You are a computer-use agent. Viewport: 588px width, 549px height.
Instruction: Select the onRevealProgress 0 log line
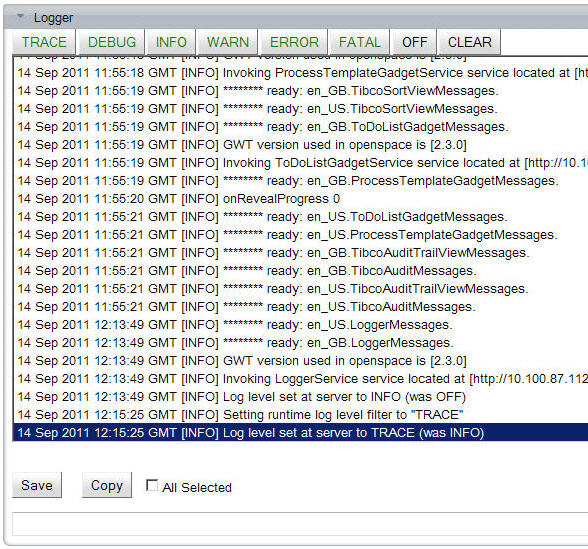point(301,199)
